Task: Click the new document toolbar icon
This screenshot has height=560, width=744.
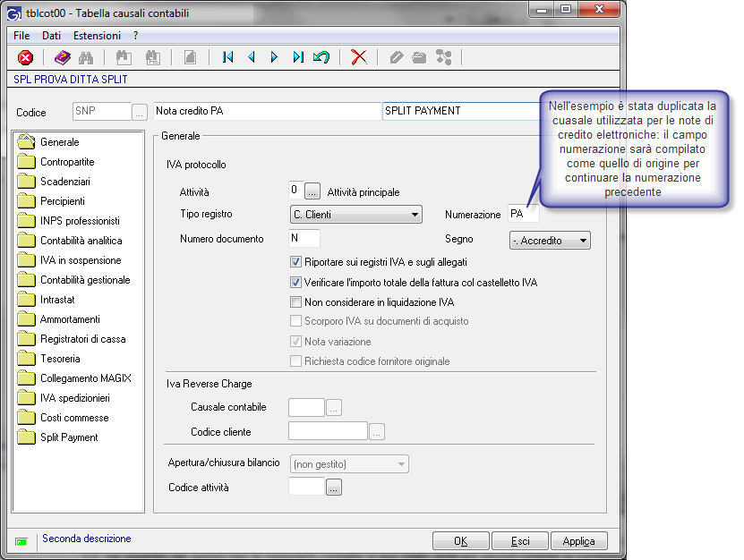Action: pyautogui.click(x=191, y=58)
